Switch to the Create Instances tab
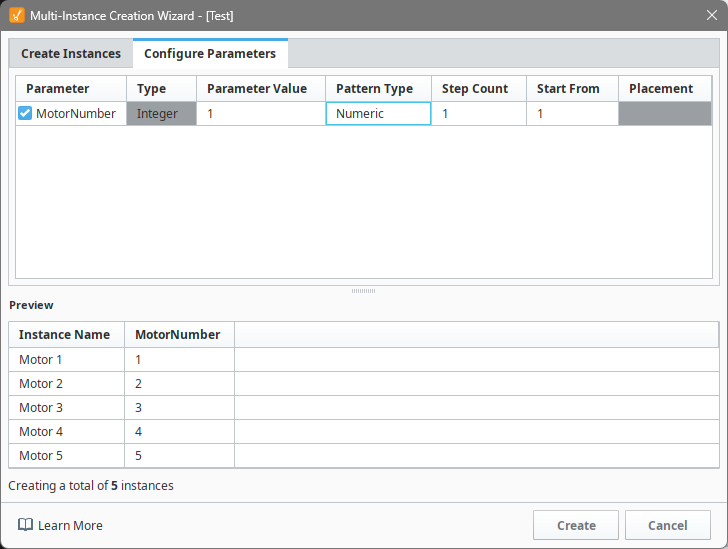The image size is (728, 549). click(71, 54)
